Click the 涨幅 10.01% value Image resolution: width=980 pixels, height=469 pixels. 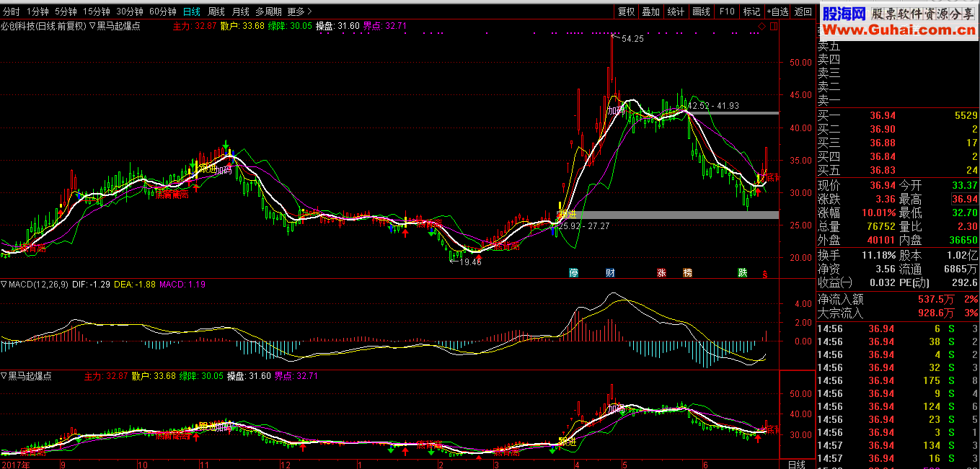[880, 213]
